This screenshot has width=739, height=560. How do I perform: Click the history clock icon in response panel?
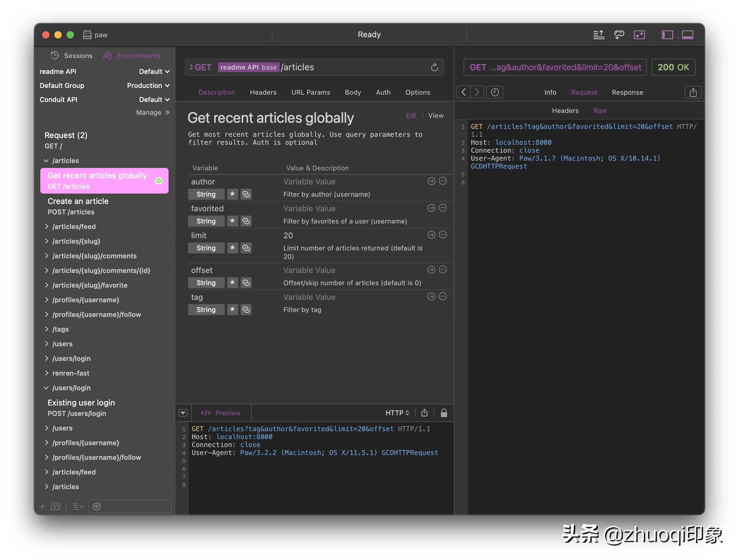(x=494, y=92)
